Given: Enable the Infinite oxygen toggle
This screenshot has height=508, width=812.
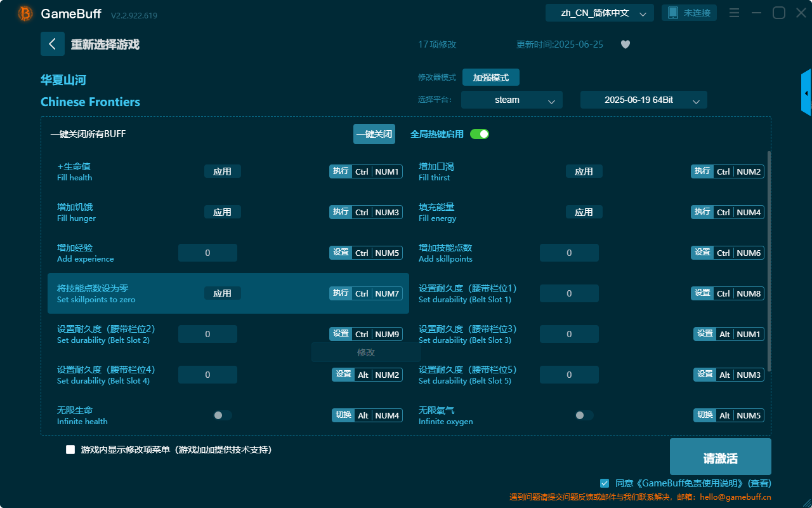Looking at the screenshot, I should coord(584,415).
